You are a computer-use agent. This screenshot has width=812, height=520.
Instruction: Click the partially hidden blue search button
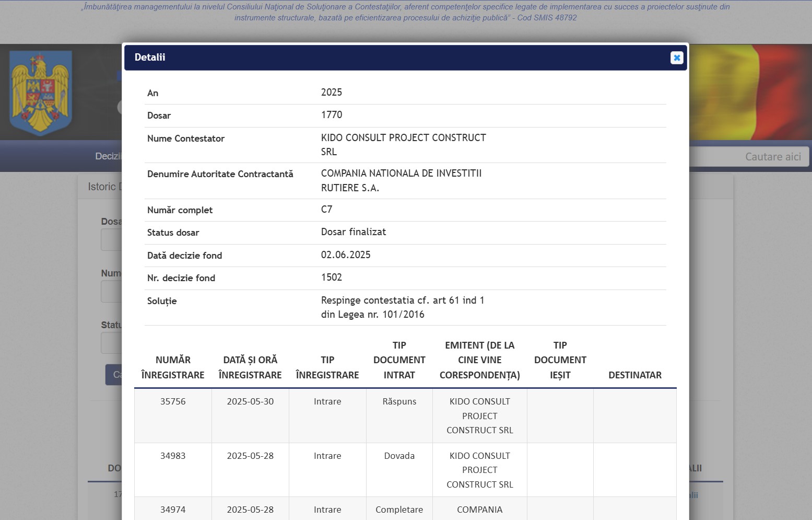click(114, 375)
